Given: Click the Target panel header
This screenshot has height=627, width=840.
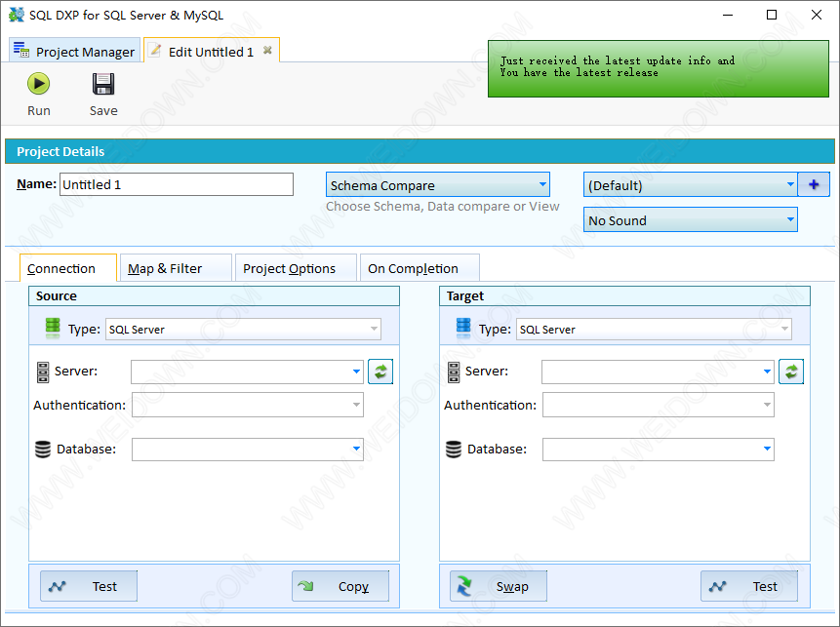Looking at the screenshot, I should click(624, 296).
